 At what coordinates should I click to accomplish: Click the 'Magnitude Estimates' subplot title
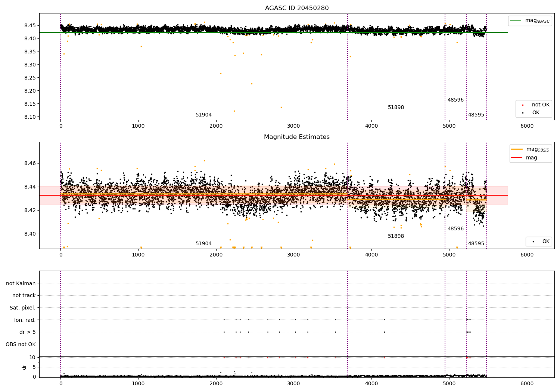[x=297, y=137]
